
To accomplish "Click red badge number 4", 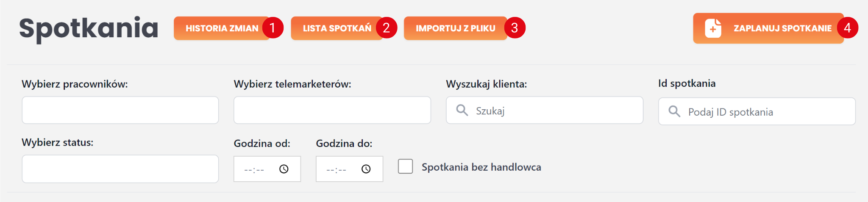I will pos(847,28).
